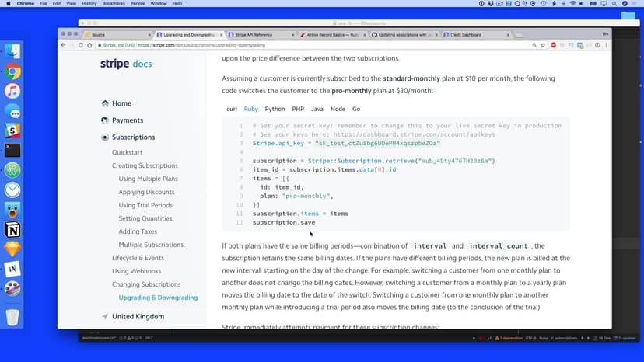Open the United Kingdom country selector
The height and width of the screenshot is (362, 644).
[x=138, y=317]
